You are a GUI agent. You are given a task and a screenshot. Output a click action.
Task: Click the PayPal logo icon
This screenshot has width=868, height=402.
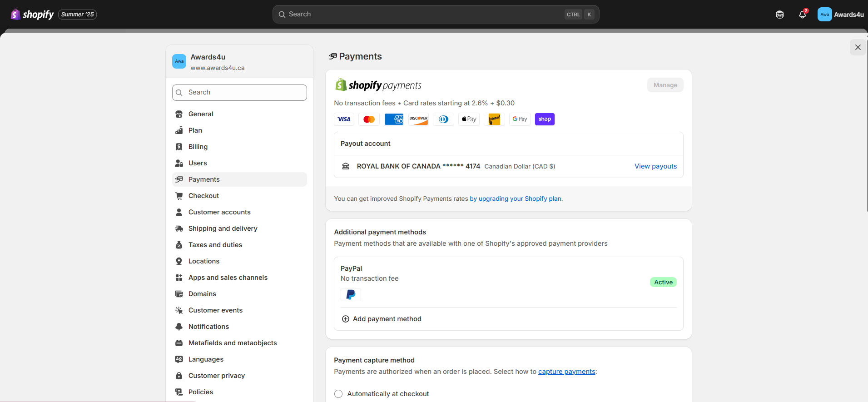351,294
